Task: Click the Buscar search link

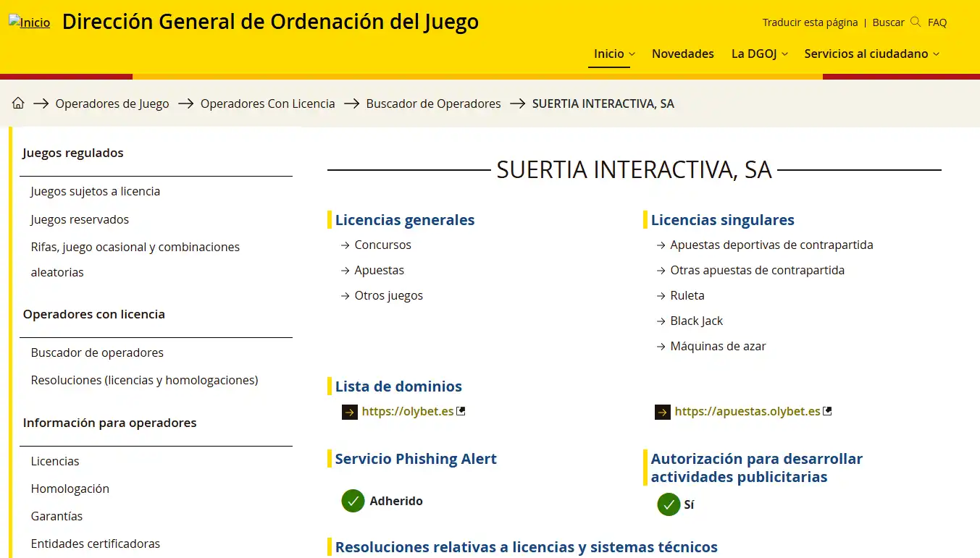Action: coord(888,22)
